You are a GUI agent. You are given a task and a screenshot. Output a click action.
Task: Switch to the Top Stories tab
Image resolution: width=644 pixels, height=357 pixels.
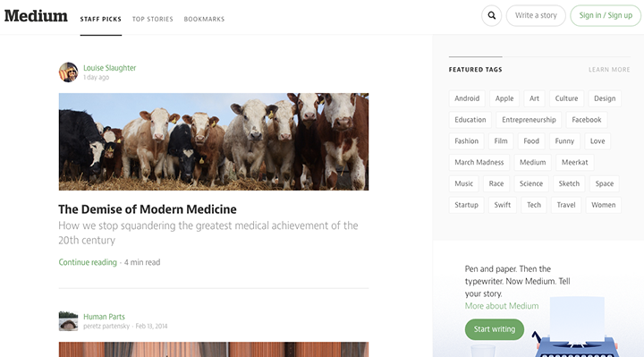(153, 19)
